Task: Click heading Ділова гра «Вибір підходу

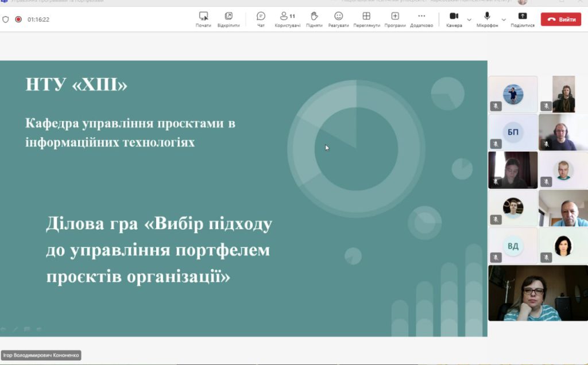Action: tap(159, 224)
